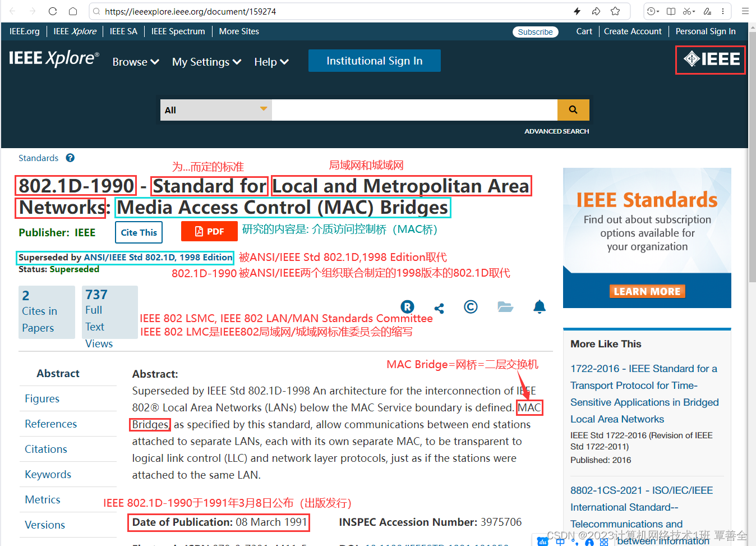Viewport: 756px width, 546px height.
Task: Open the browser split screen toggle
Action: pos(671,11)
